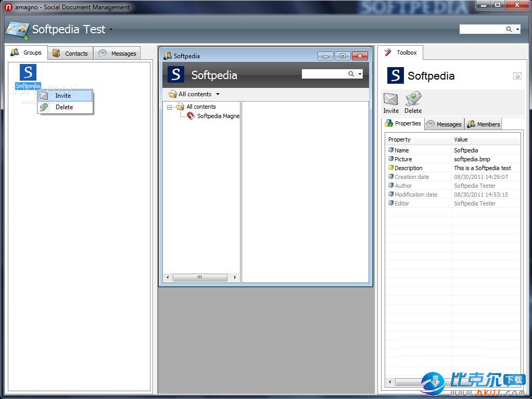This screenshot has width=532, height=399.
Task: Click the magnet icon next to Softpedia Magnet
Action: [191, 116]
